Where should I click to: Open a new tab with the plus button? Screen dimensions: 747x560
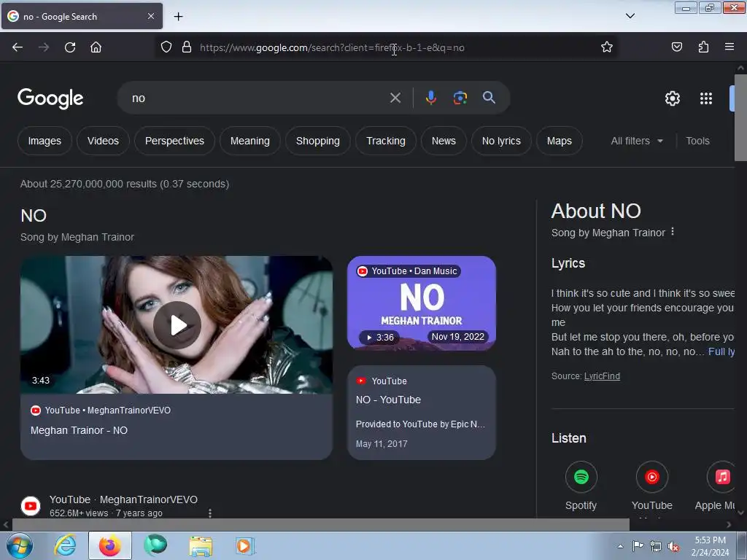click(178, 17)
